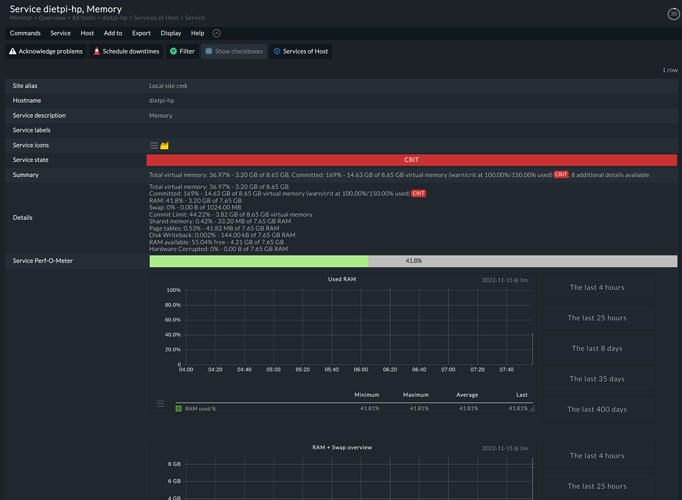Click the Used RAM graph title
682x500 pixels.
(x=342, y=279)
